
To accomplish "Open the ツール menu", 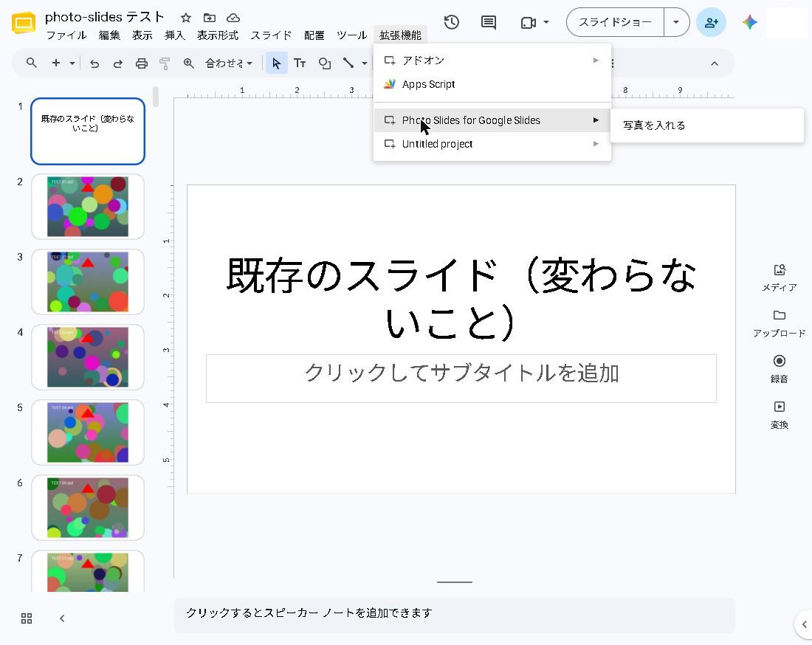I will coord(351,35).
